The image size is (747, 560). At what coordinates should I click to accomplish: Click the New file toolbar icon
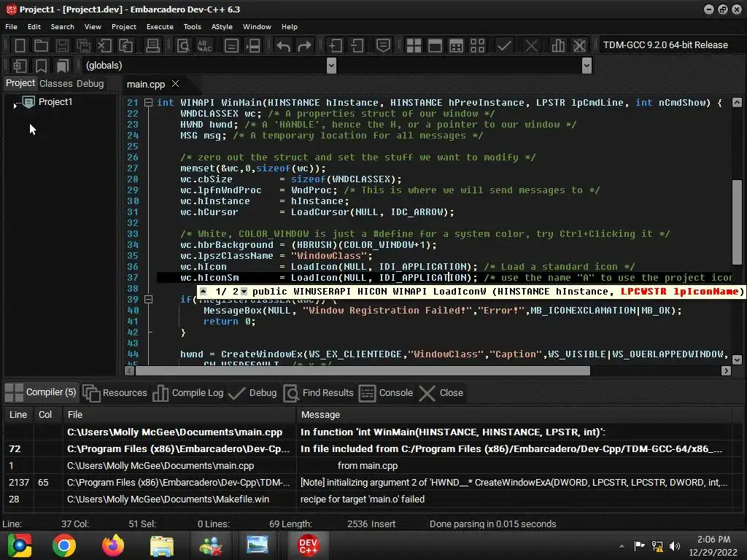pos(20,46)
